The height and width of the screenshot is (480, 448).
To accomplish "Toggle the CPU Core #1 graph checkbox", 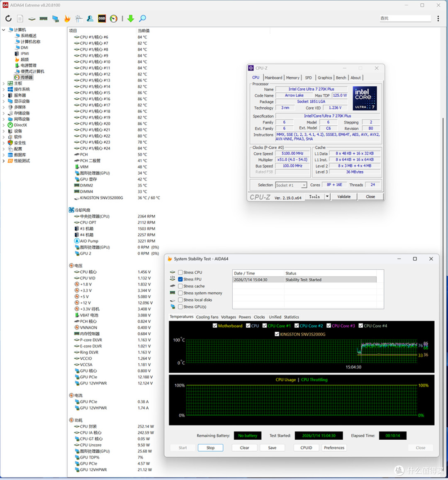I will [265, 326].
